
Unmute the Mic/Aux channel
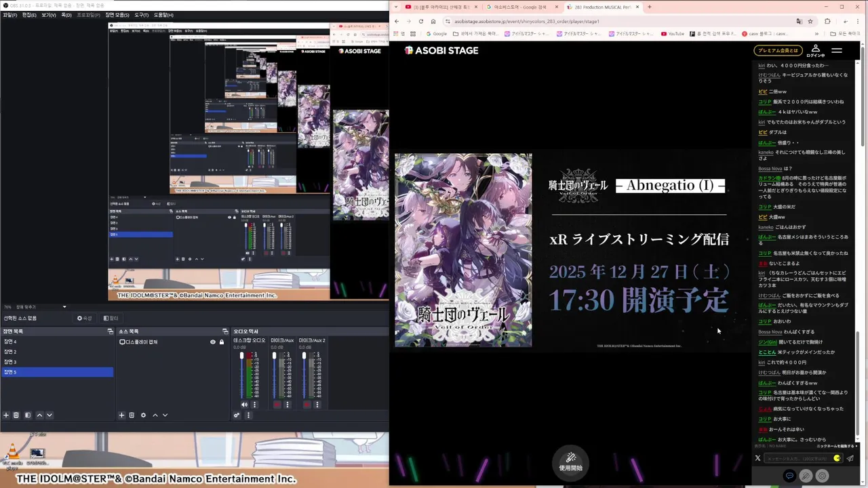pos(277,405)
